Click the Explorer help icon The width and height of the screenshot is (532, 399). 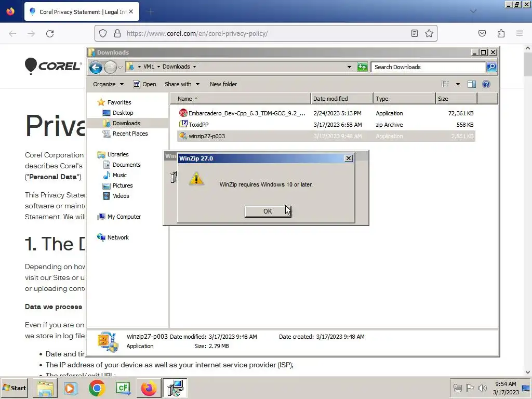pyautogui.click(x=486, y=84)
